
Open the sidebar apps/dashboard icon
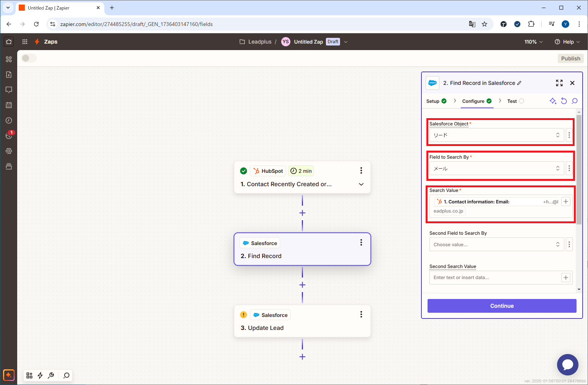coord(9,59)
